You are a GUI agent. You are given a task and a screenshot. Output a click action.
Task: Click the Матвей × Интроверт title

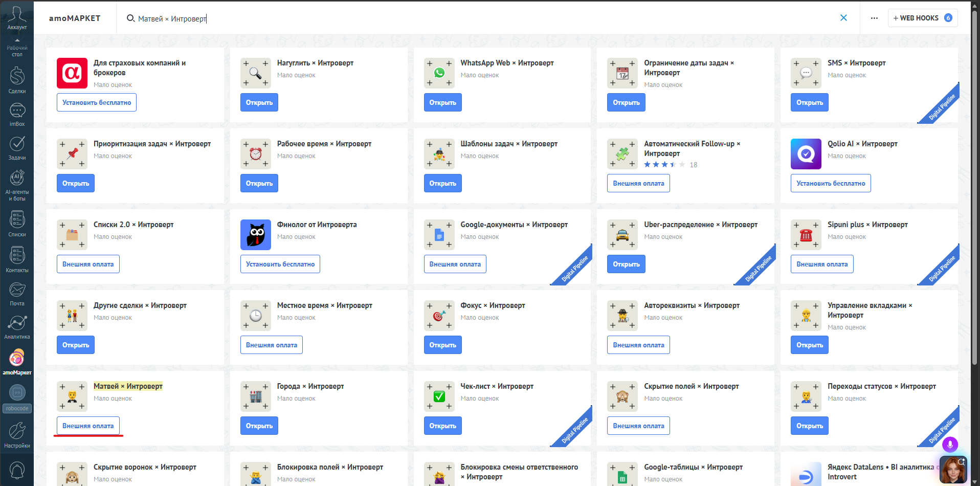(x=128, y=386)
